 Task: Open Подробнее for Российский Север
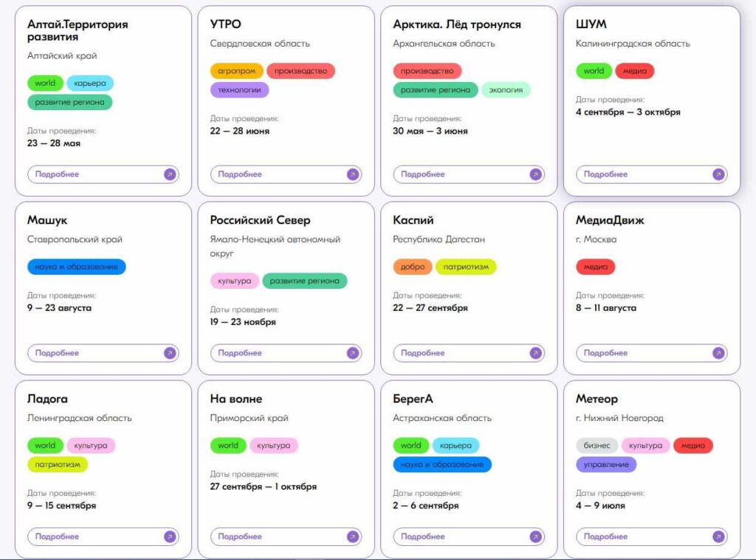(x=240, y=353)
